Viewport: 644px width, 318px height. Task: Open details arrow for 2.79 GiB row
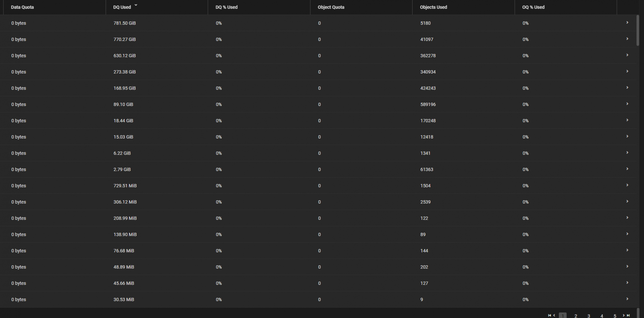627,169
